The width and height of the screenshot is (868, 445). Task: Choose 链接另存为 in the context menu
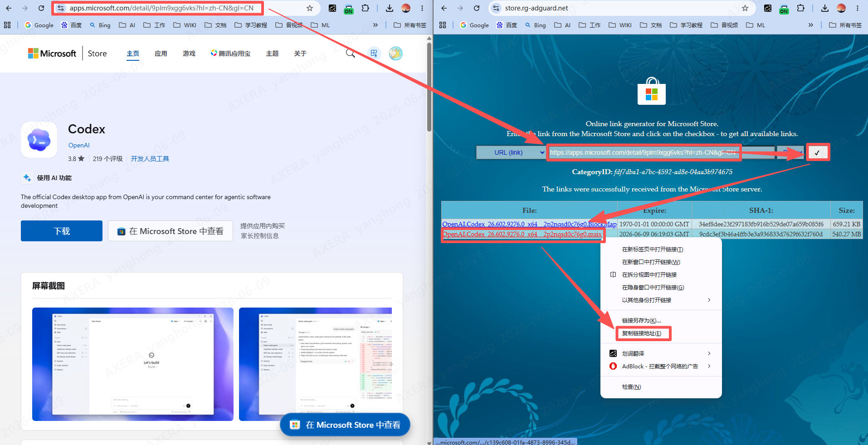661,321
